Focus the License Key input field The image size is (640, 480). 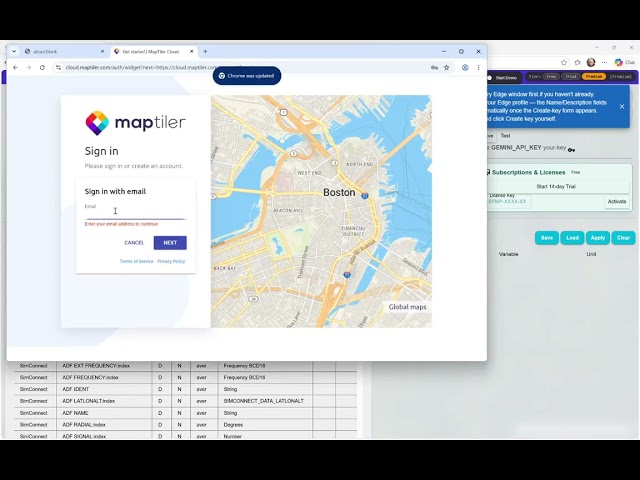click(x=509, y=202)
